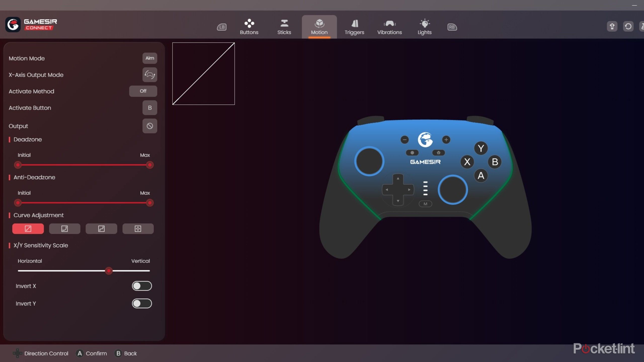Switch to the Triggers tab
The width and height of the screenshot is (644, 362).
pyautogui.click(x=354, y=27)
